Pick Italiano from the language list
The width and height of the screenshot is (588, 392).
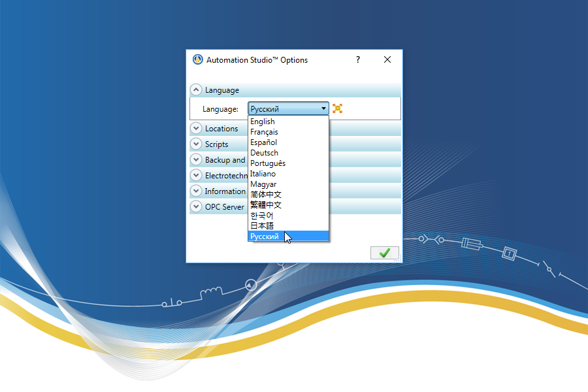288,174
